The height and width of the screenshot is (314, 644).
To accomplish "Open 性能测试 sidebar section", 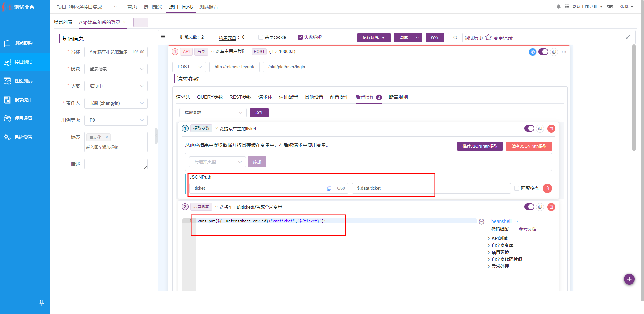I will pyautogui.click(x=25, y=81).
